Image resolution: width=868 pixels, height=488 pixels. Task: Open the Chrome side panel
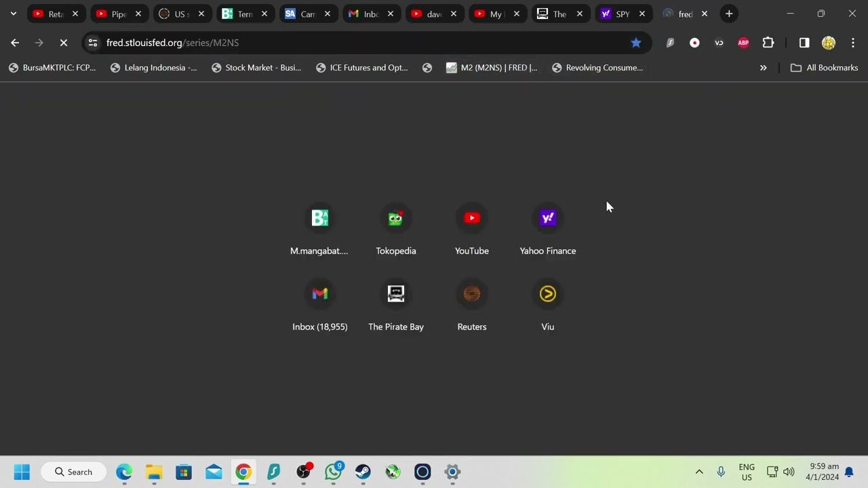click(804, 43)
